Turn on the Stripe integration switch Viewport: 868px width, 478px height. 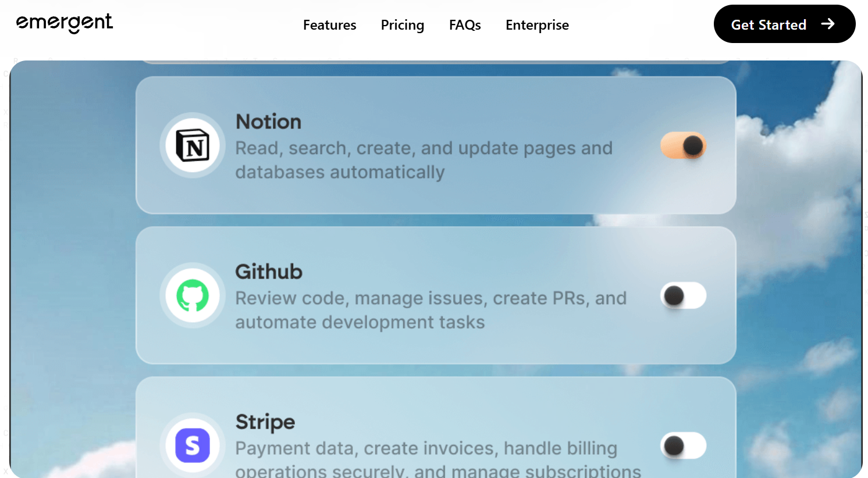683,445
